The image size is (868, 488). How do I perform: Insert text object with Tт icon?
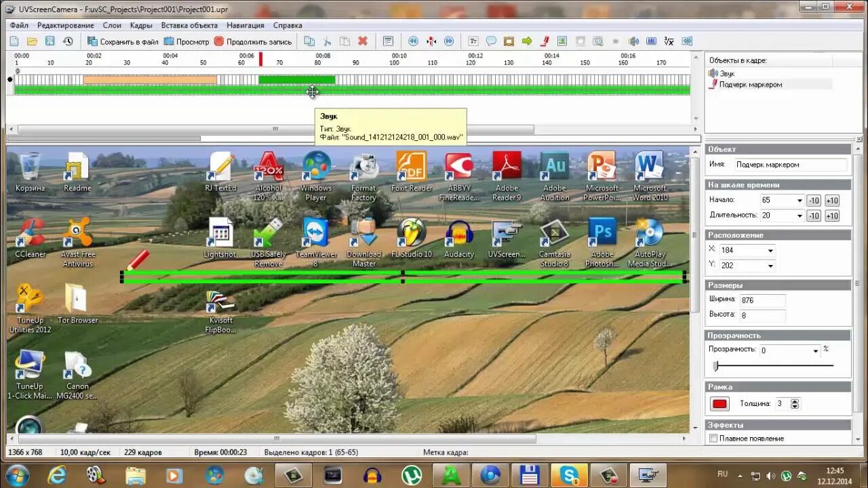coord(473,41)
